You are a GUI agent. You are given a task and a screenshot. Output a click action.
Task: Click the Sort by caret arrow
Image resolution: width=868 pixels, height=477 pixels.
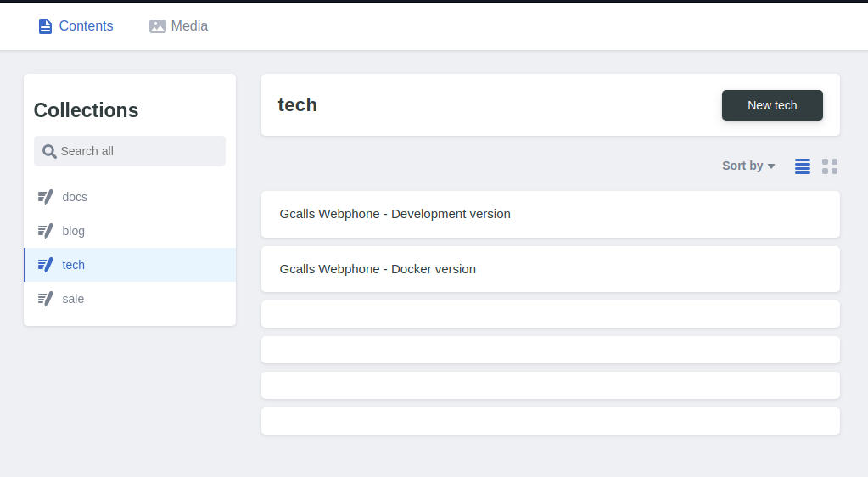[771, 166]
